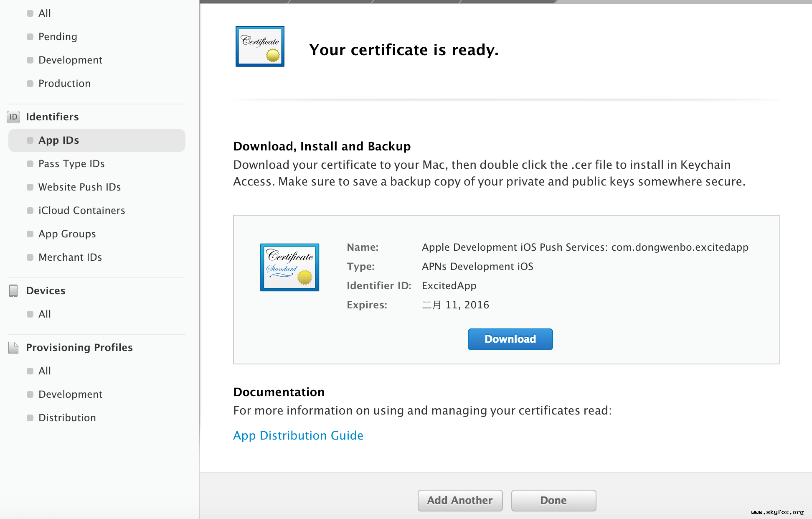This screenshot has width=812, height=519.
Task: Click the Provisioning Profiles document icon
Action: tap(13, 347)
